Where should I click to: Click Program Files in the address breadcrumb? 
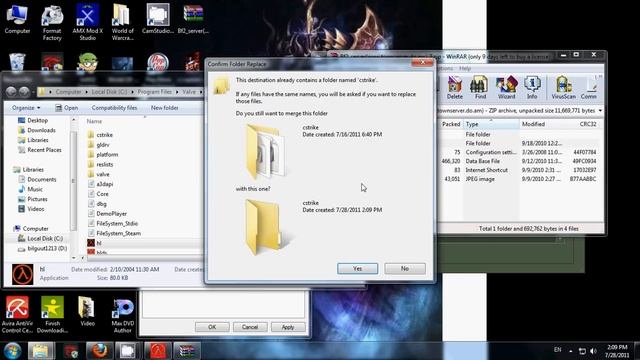point(154,92)
